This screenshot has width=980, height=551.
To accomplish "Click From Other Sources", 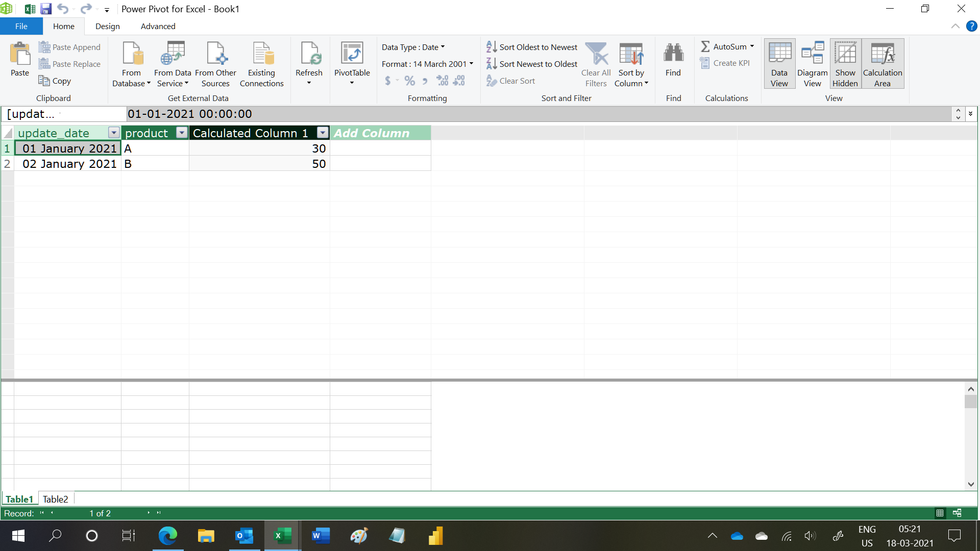I will coord(215,64).
